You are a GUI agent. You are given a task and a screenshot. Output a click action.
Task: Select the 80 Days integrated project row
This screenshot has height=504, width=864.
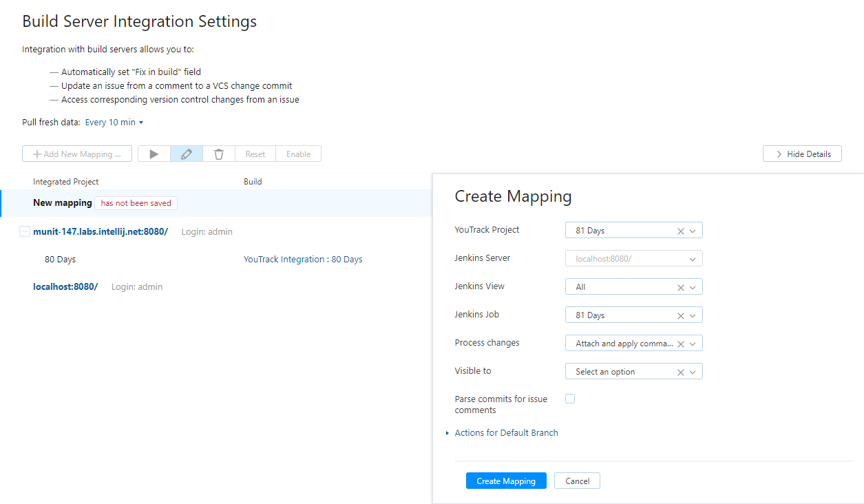(x=61, y=260)
